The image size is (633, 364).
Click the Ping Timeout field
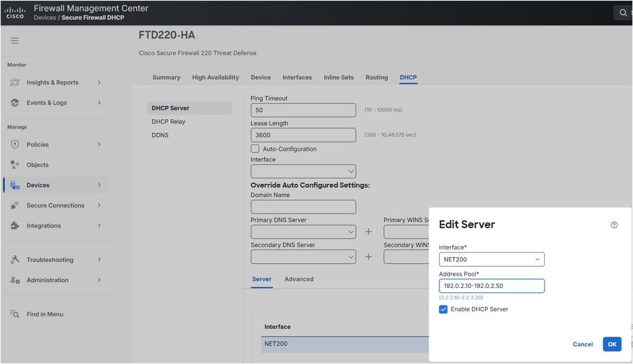(303, 110)
